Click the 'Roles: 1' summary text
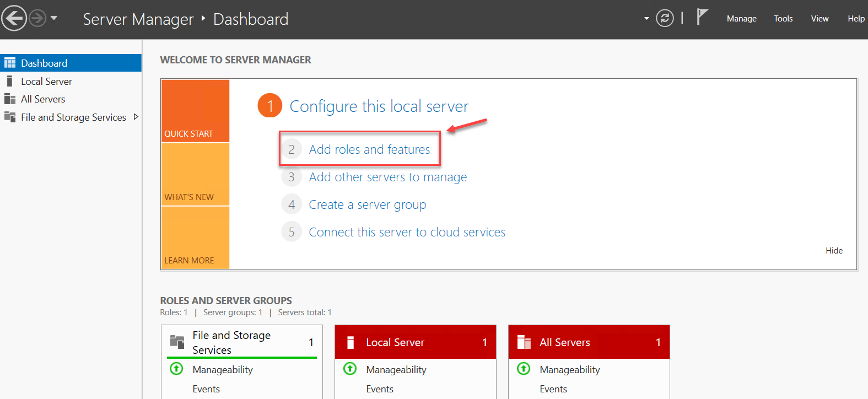This screenshot has height=399, width=868. point(174,312)
